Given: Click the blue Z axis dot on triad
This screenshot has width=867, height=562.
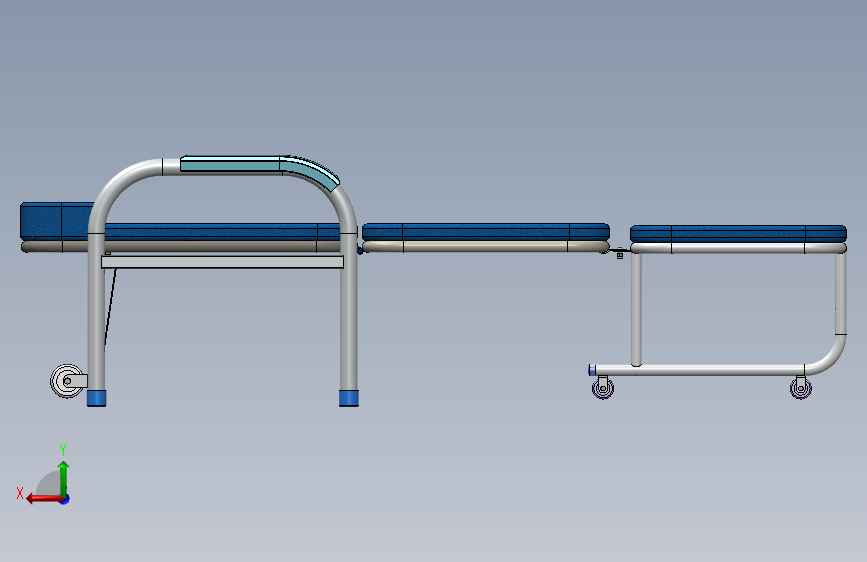Looking at the screenshot, I should coord(65,499).
